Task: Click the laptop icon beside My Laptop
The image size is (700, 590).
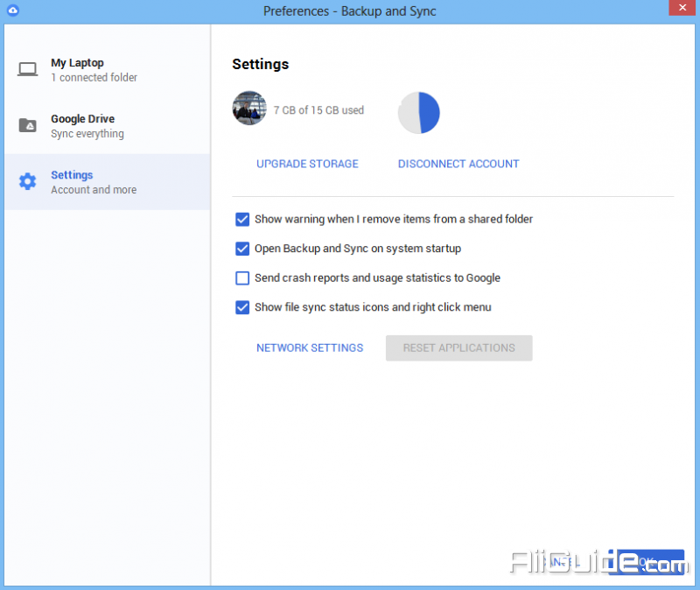Action: click(28, 69)
